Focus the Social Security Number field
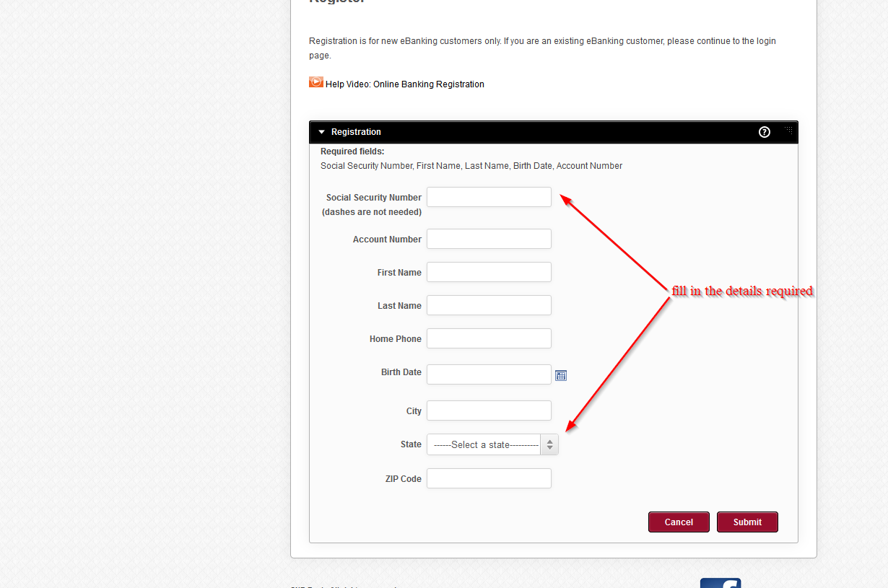The width and height of the screenshot is (888, 588). (x=489, y=197)
